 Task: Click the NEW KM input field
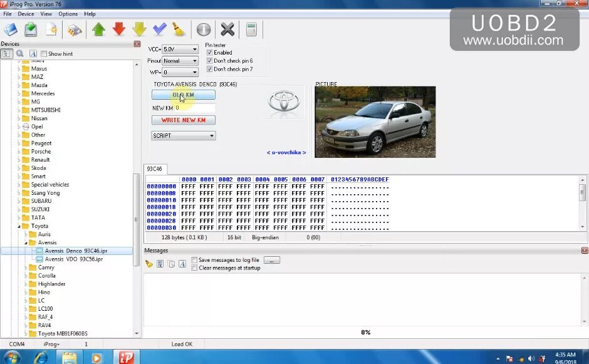195,108
